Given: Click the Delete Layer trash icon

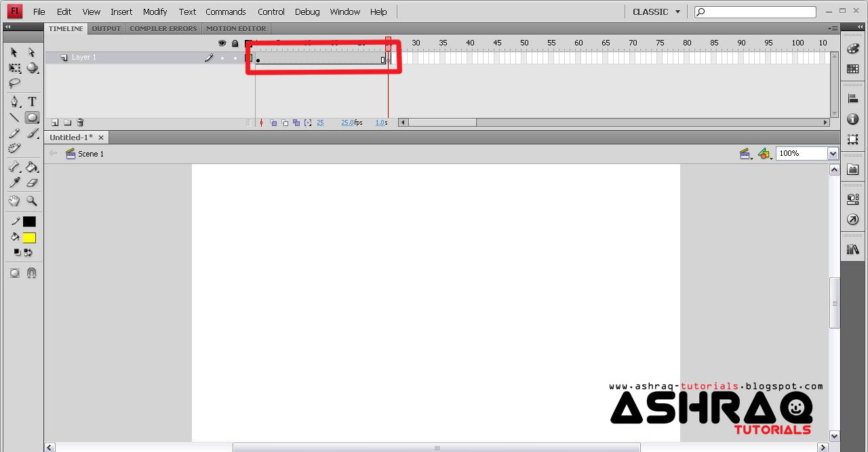Looking at the screenshot, I should tap(80, 122).
